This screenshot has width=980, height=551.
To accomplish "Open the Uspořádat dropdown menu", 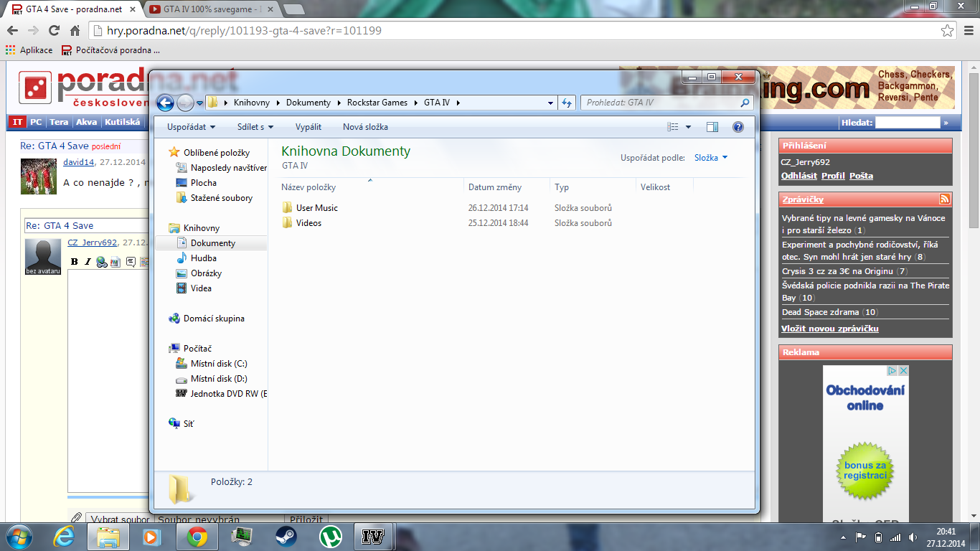I will click(x=191, y=127).
